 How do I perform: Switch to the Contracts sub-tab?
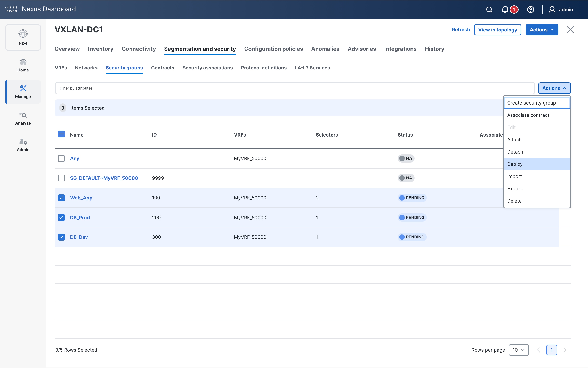click(163, 68)
